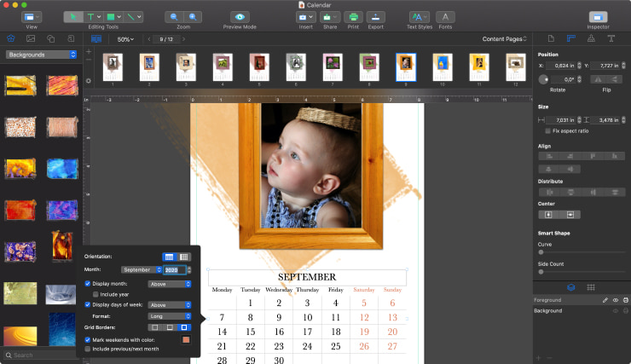Click the Print toolbar icon
This screenshot has height=364, width=631.
point(353,17)
